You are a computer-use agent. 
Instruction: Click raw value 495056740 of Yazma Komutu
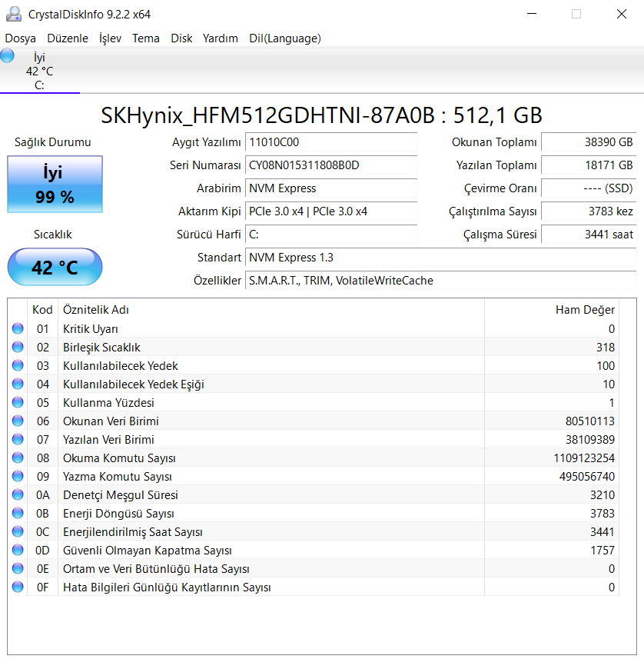coord(587,476)
